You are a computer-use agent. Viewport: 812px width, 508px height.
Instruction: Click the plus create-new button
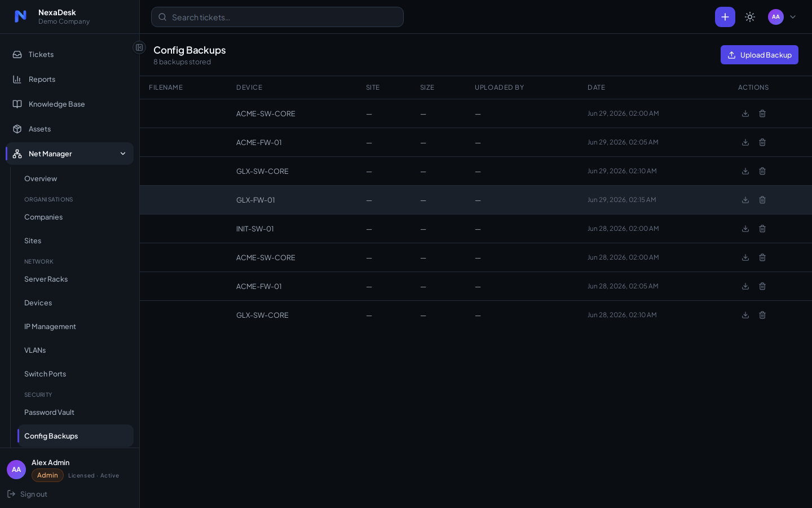coord(725,17)
